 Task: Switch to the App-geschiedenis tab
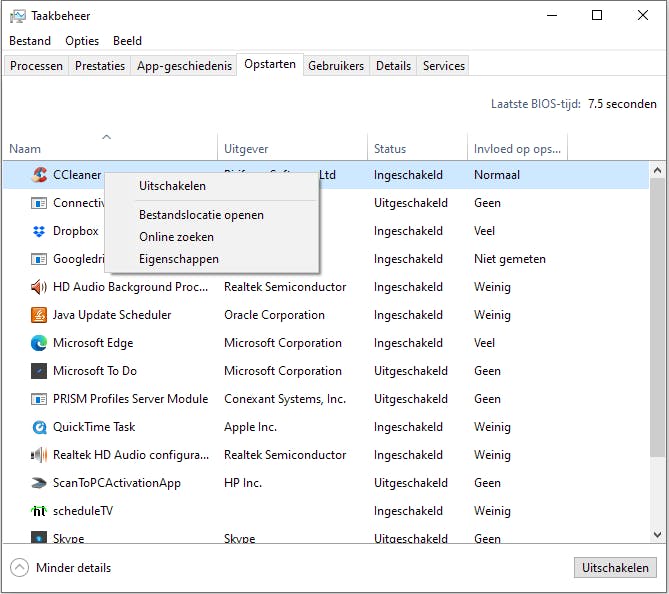tap(184, 66)
